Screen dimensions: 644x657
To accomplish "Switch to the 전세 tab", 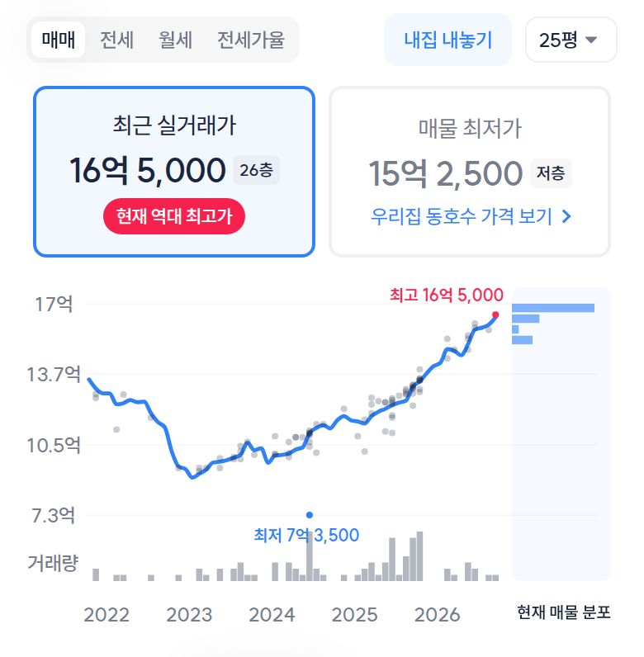I will (x=116, y=40).
